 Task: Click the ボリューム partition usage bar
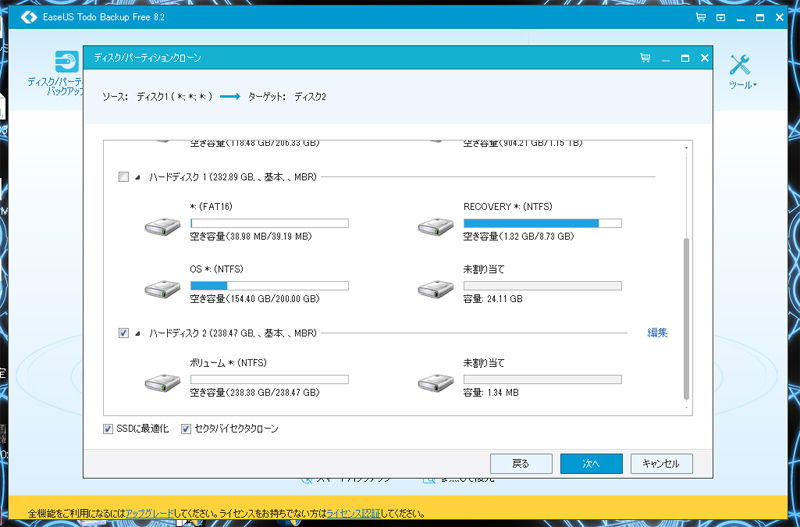269,380
